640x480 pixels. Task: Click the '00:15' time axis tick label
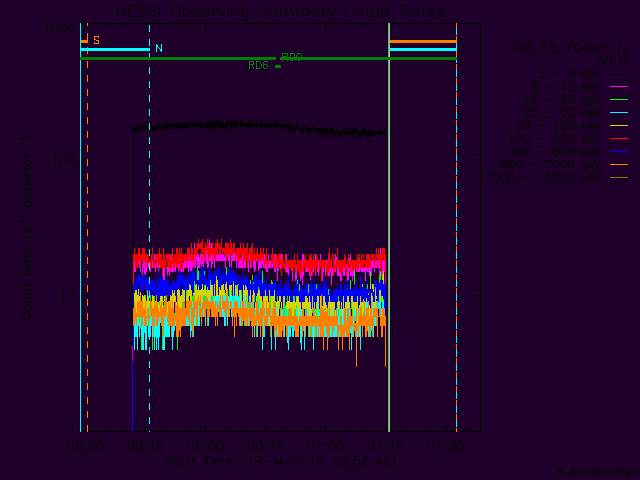tap(145, 445)
